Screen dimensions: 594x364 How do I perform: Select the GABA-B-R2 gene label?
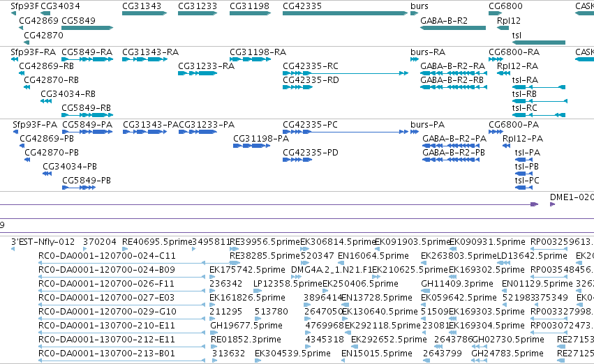point(444,20)
